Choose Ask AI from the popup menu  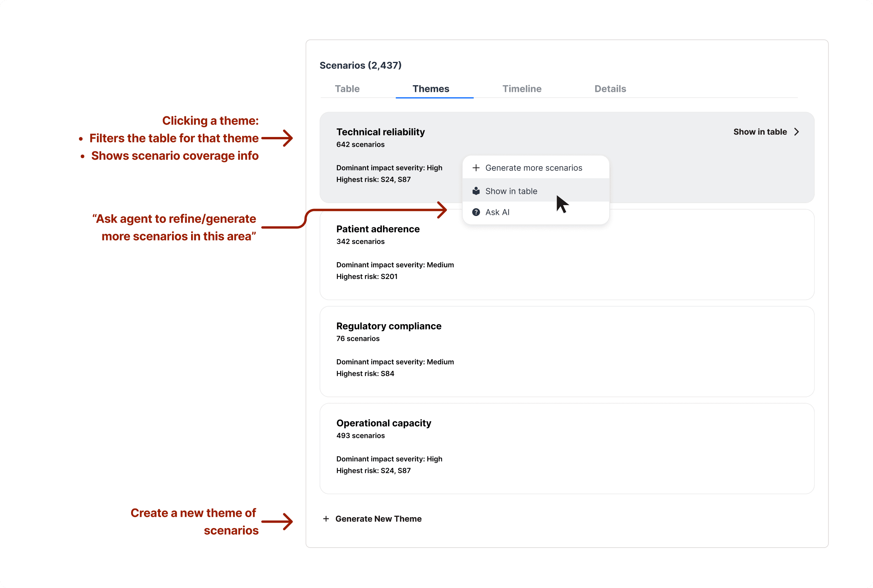point(497,212)
